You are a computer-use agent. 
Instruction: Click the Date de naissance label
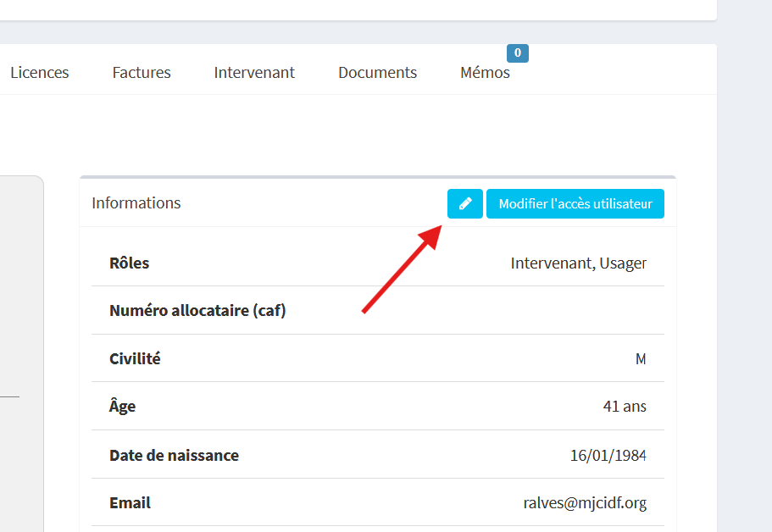[x=174, y=455]
